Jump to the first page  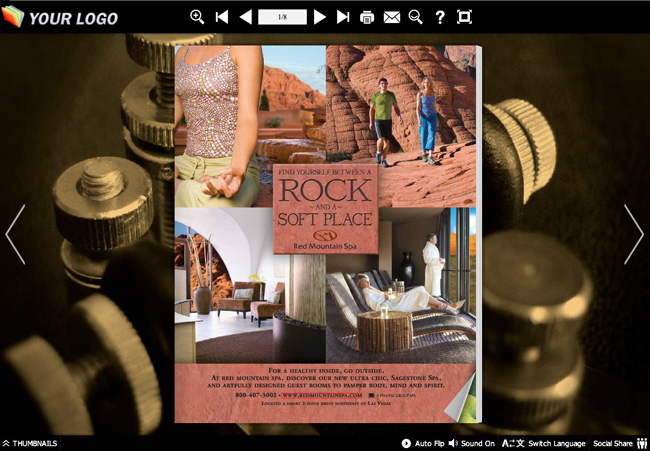click(x=222, y=17)
